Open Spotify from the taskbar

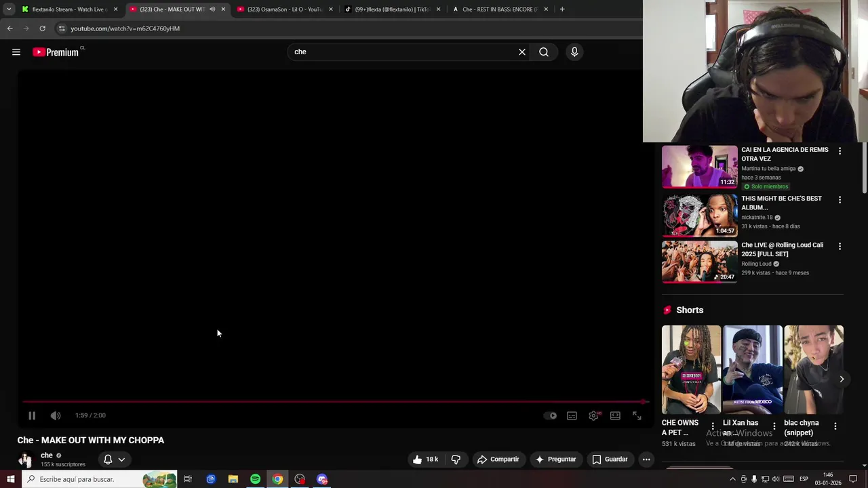[x=255, y=479]
